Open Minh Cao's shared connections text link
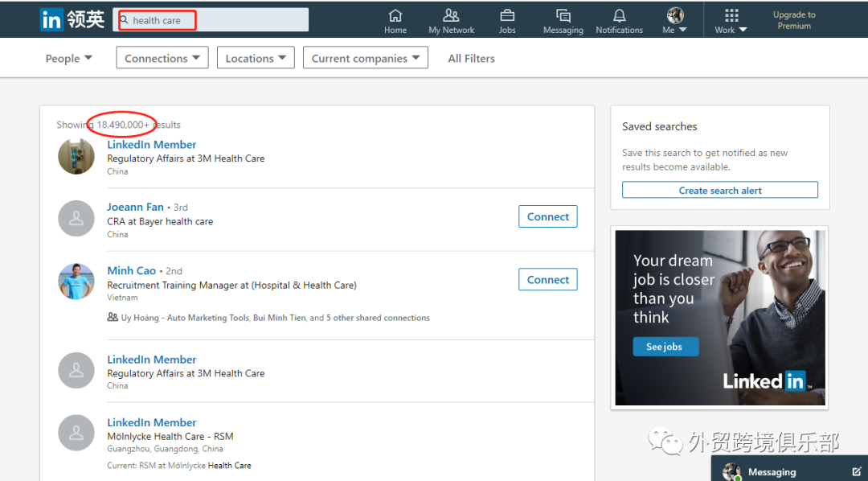Screen dimensions: 868x481 click(x=275, y=318)
